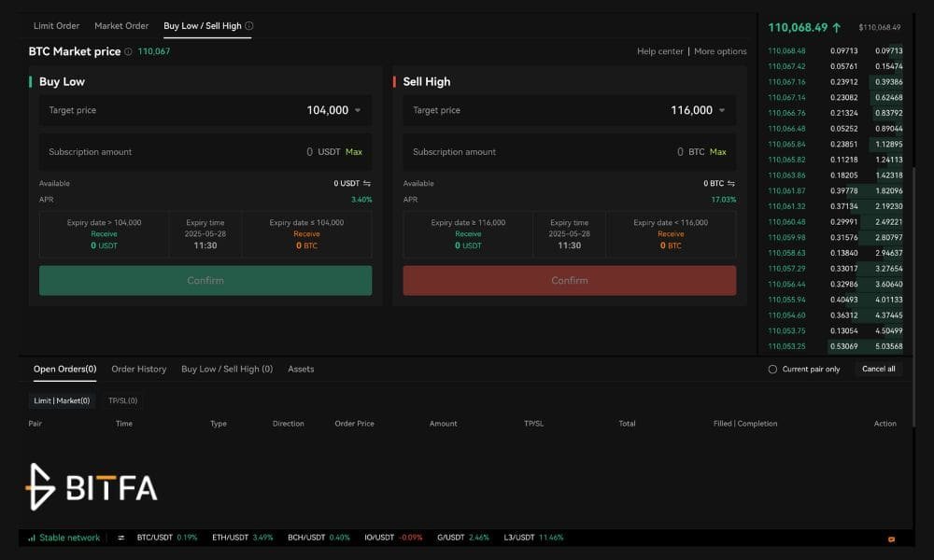The height and width of the screenshot is (560, 934).
Task: Open the Help center link
Action: tap(660, 51)
